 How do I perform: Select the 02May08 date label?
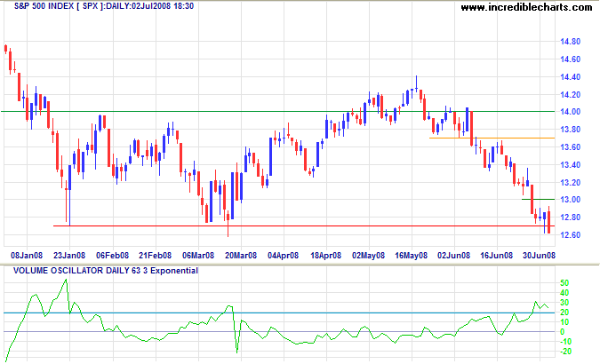pyautogui.click(x=369, y=256)
